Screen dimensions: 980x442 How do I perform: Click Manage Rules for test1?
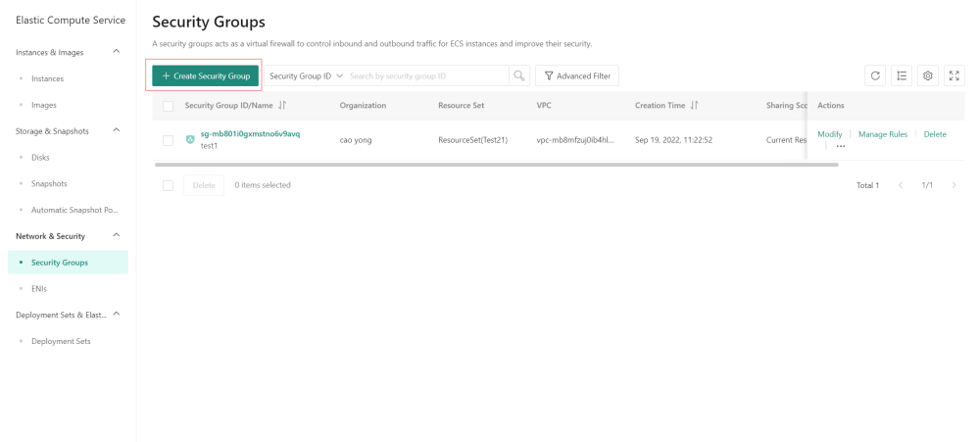pyautogui.click(x=883, y=134)
